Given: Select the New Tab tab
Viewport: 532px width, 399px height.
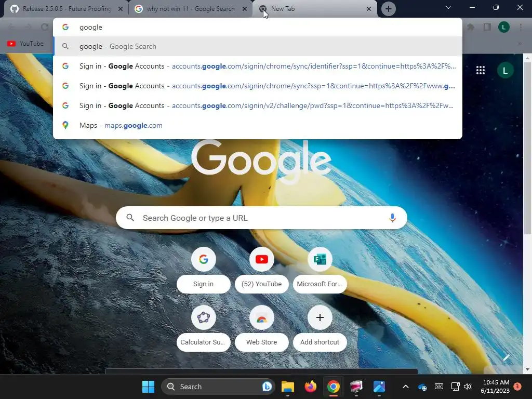Looking at the screenshot, I should [314, 9].
